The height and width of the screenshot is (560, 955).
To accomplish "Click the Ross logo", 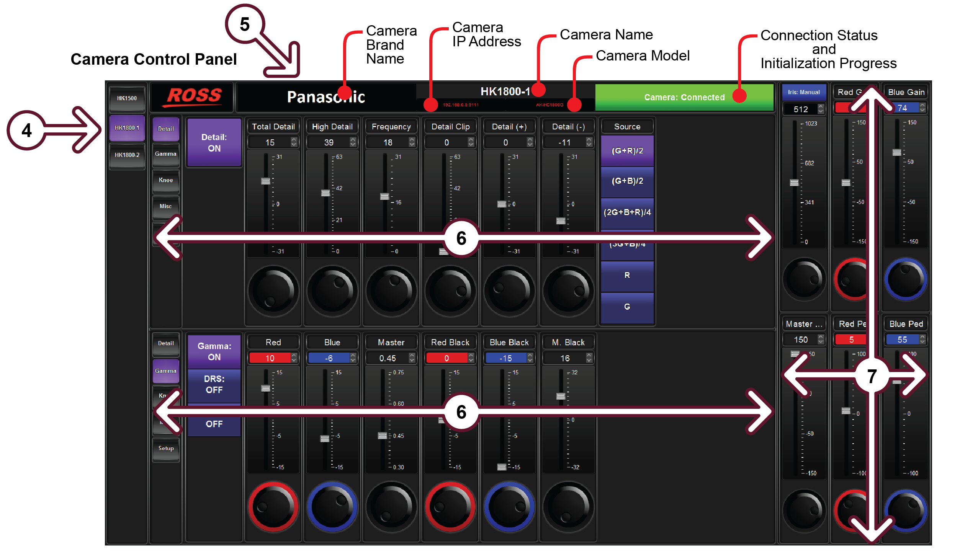I will click(194, 96).
